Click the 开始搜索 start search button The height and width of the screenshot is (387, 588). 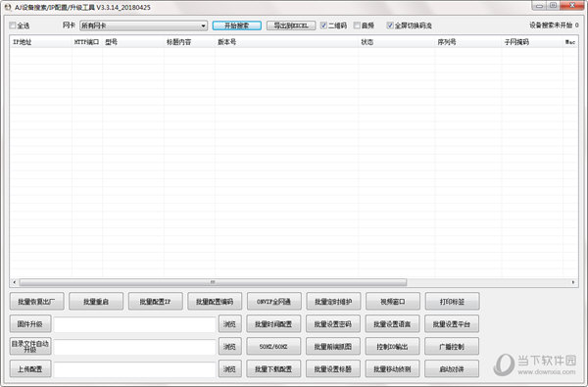pos(236,25)
